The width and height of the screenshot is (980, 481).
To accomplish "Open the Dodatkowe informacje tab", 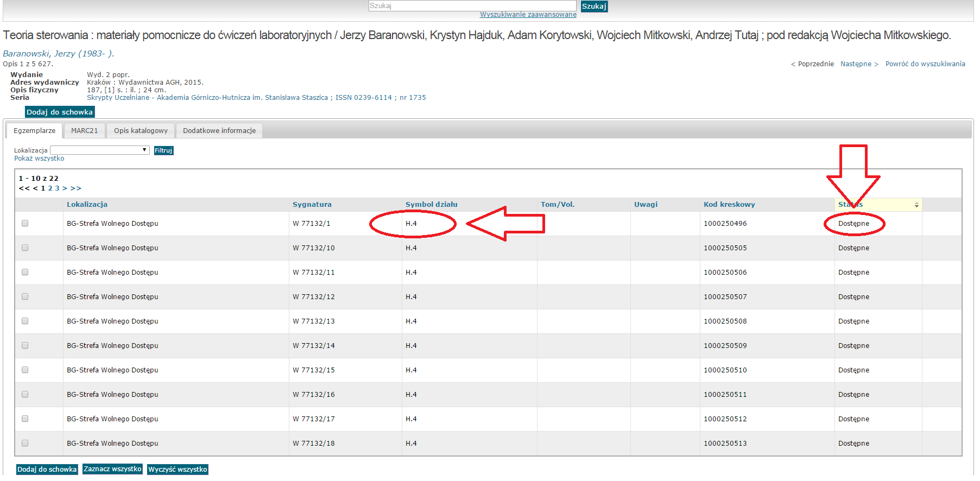I will 219,131.
